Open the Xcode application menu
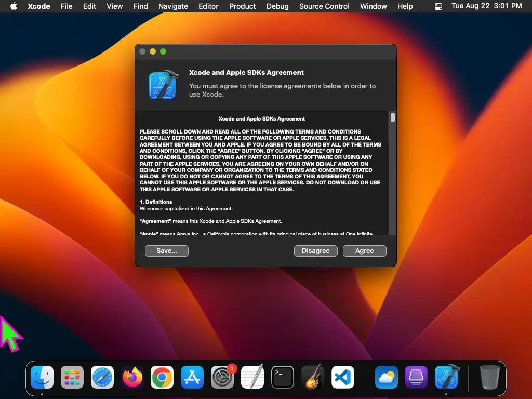The width and height of the screenshot is (532, 399). (x=39, y=6)
